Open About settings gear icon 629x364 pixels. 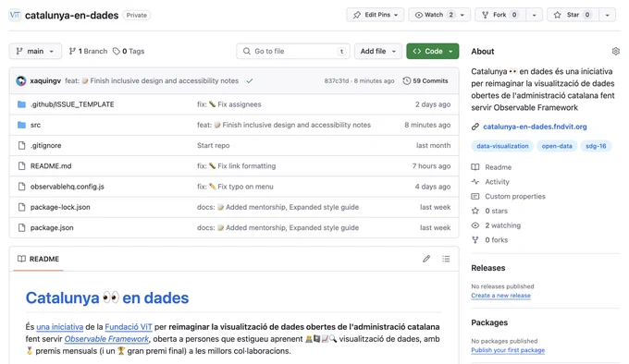pos(615,51)
